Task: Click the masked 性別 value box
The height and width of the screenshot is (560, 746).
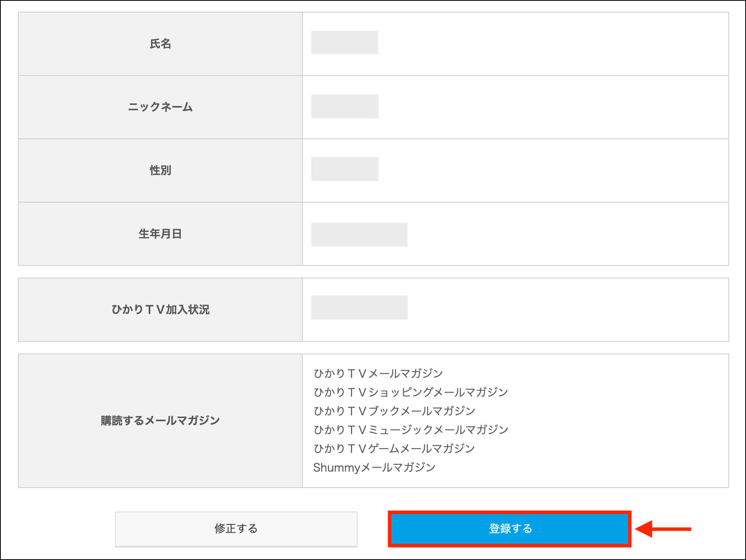Action: 345,169
